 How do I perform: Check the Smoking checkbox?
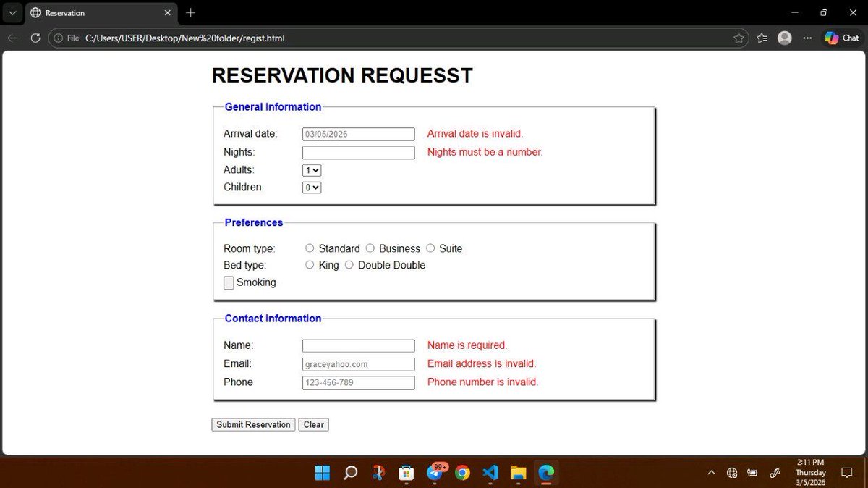coord(229,283)
